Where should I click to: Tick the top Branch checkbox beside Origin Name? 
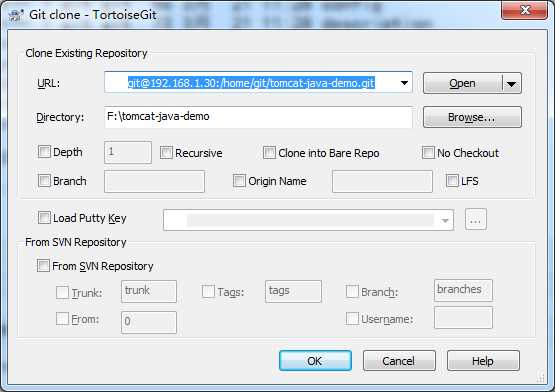click(44, 181)
